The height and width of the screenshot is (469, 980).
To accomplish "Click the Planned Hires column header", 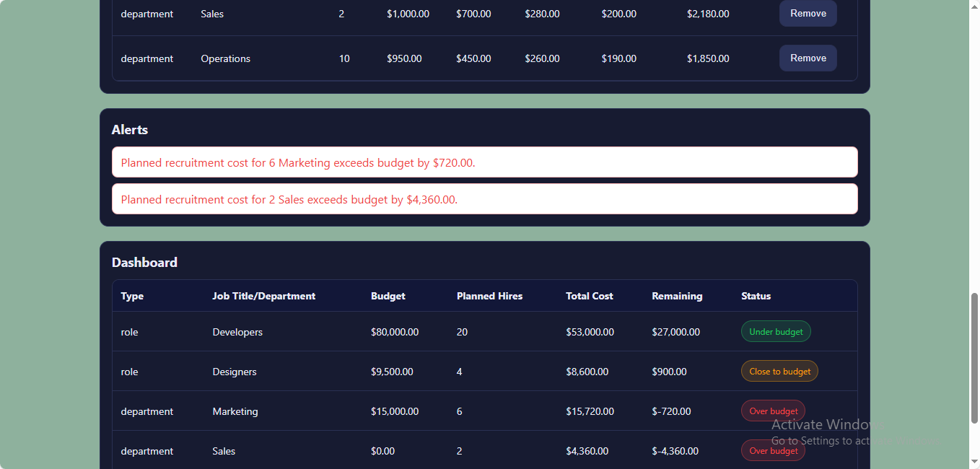I will pyautogui.click(x=489, y=296).
